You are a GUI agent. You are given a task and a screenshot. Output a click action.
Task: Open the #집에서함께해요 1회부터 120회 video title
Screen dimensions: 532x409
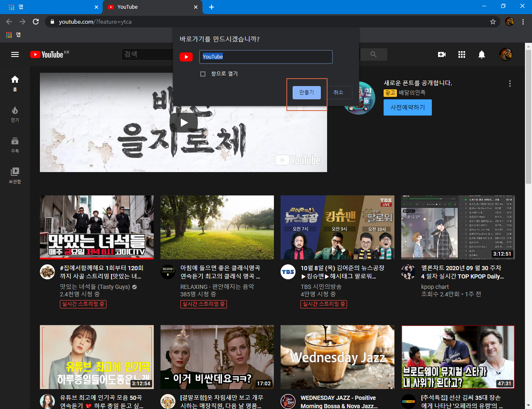point(102,272)
